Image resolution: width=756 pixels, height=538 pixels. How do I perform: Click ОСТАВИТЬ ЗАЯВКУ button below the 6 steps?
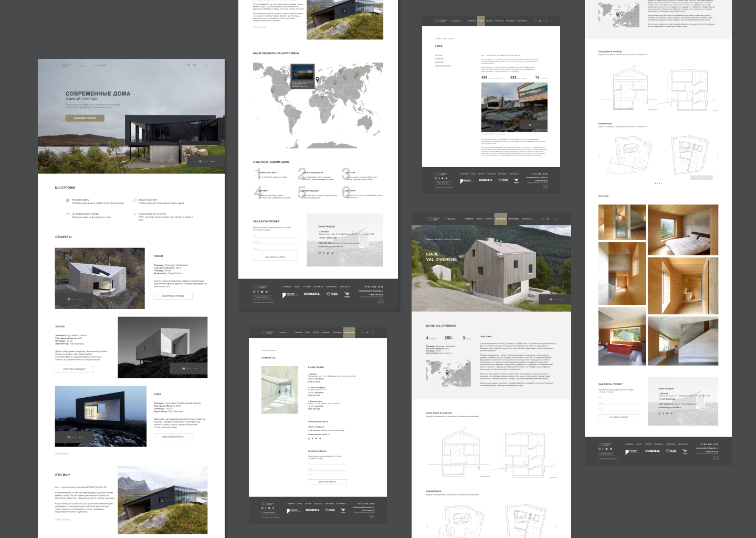click(275, 257)
